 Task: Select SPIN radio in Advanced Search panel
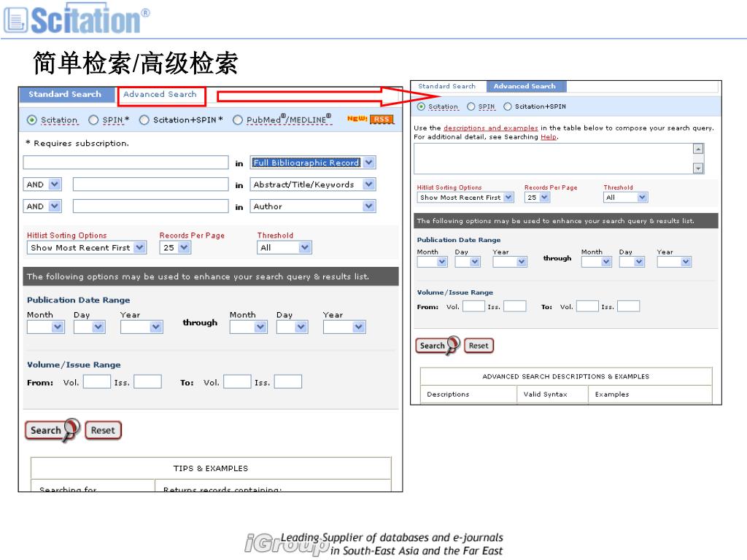[x=471, y=106]
